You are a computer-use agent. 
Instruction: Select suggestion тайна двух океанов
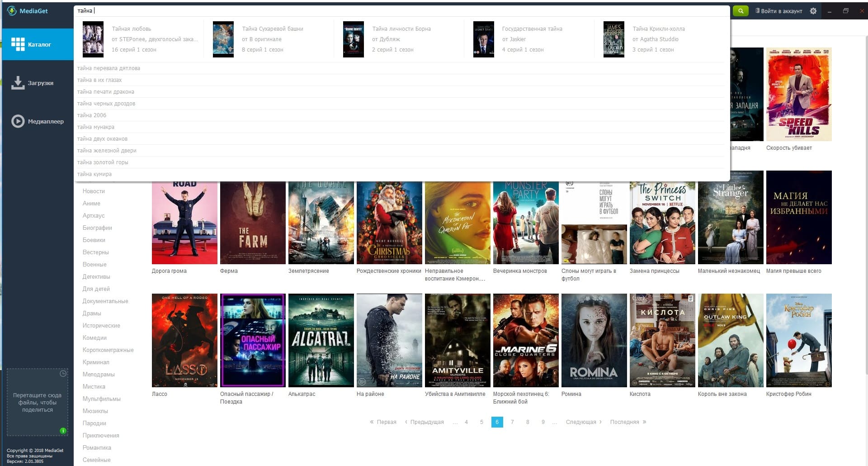click(401, 139)
